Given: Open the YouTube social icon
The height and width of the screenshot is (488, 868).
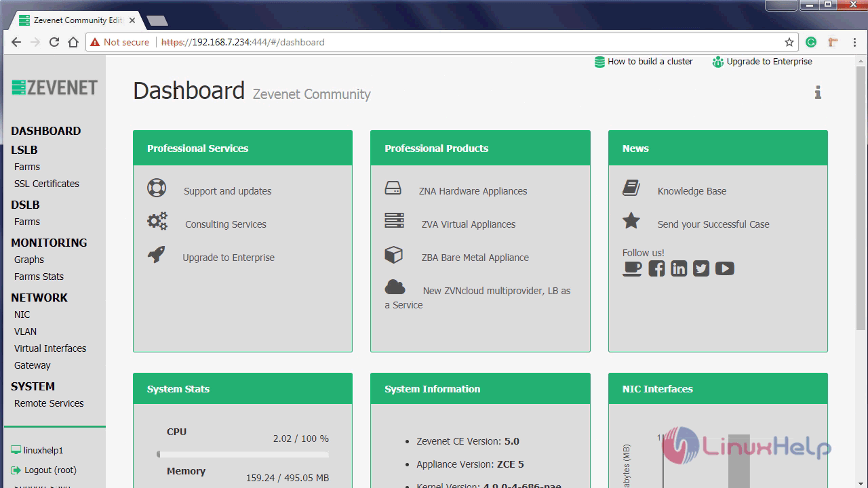Looking at the screenshot, I should 724,268.
